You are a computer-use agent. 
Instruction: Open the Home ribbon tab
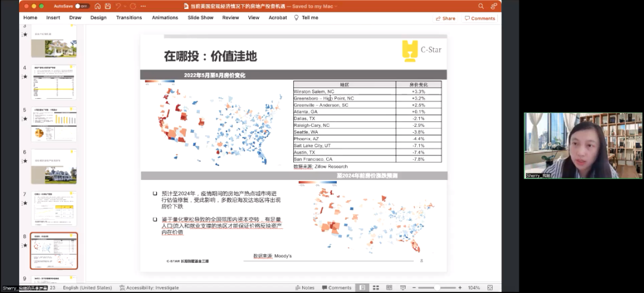pyautogui.click(x=30, y=18)
